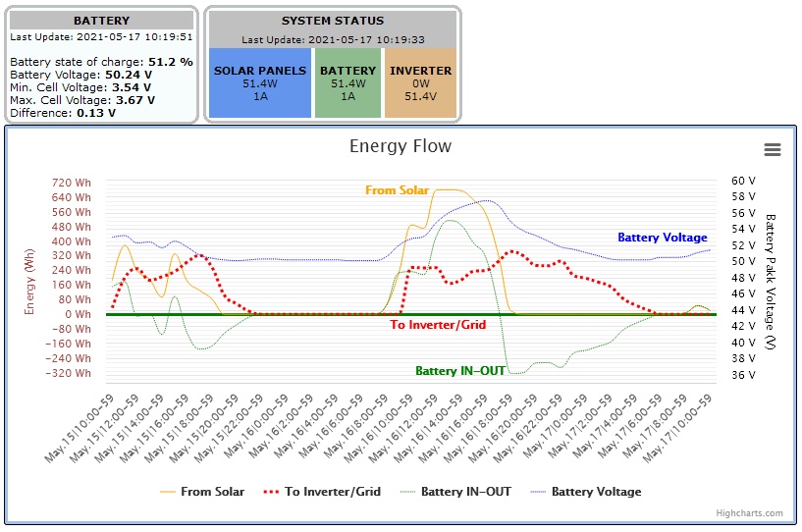
Task: Click the 720 Wh axis label
Action: point(71,183)
